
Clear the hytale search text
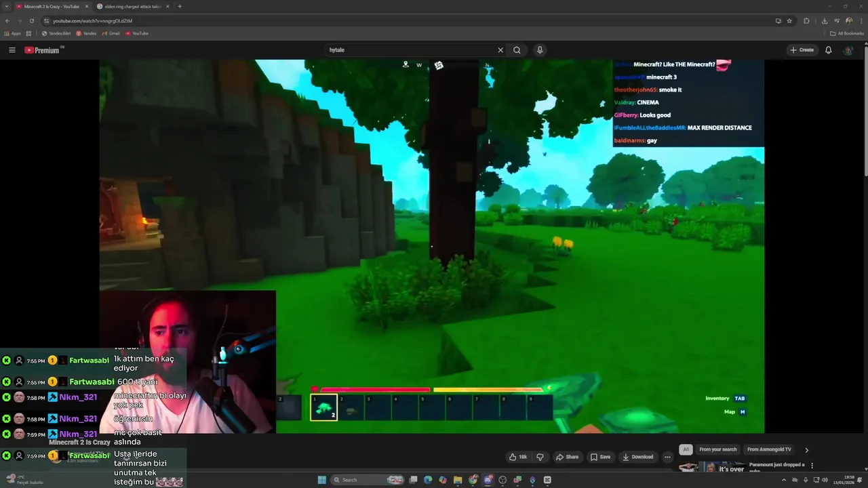[500, 50]
